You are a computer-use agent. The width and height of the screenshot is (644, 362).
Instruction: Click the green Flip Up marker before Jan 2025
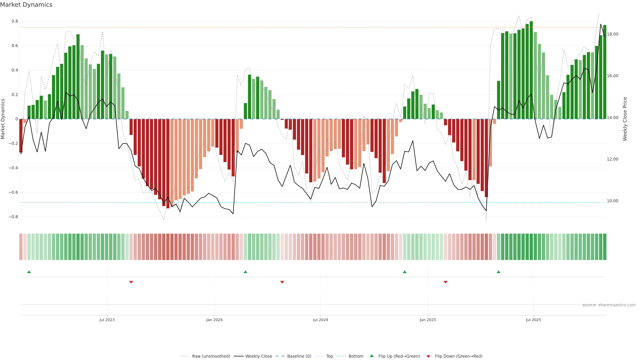[x=405, y=272]
